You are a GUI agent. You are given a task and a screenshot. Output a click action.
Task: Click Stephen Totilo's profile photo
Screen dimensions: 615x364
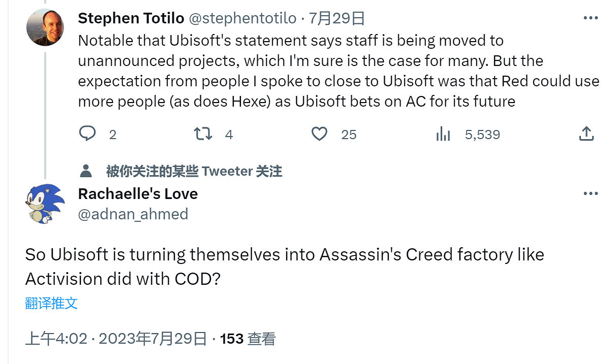45,27
